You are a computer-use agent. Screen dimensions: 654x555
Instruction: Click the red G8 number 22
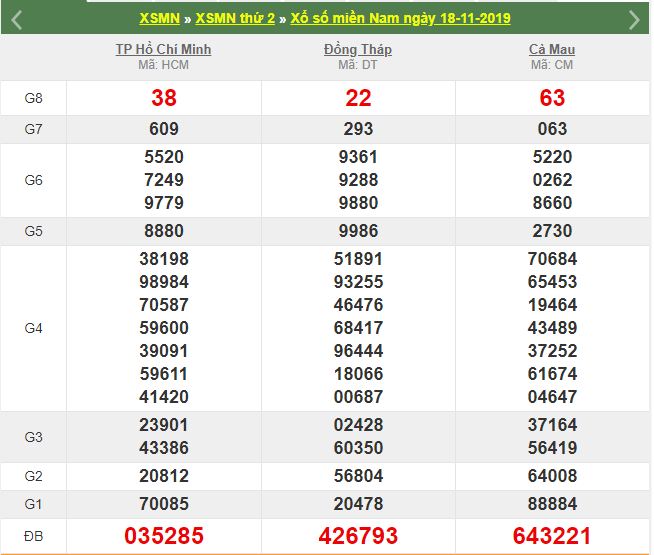(358, 98)
